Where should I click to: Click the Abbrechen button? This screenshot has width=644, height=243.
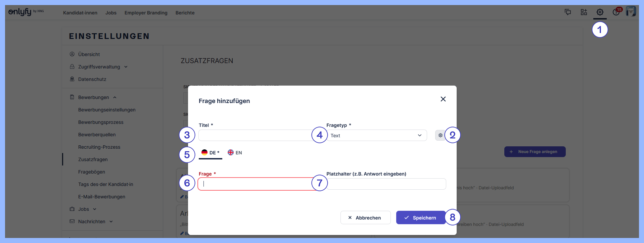(x=365, y=218)
